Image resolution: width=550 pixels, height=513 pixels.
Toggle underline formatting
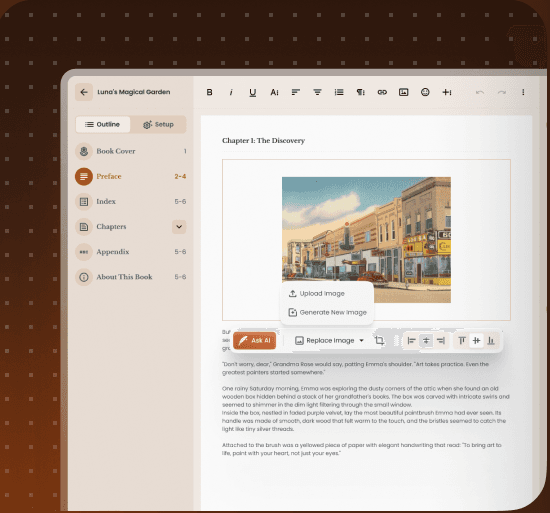coord(253,92)
